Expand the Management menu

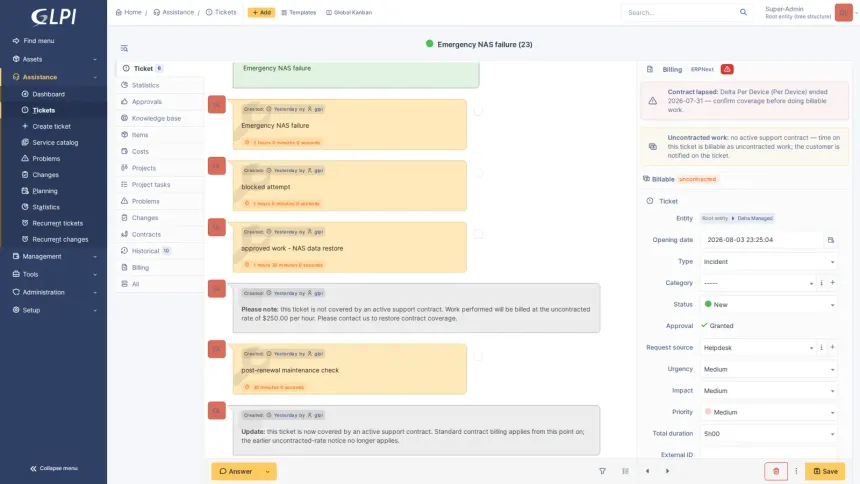(53, 256)
